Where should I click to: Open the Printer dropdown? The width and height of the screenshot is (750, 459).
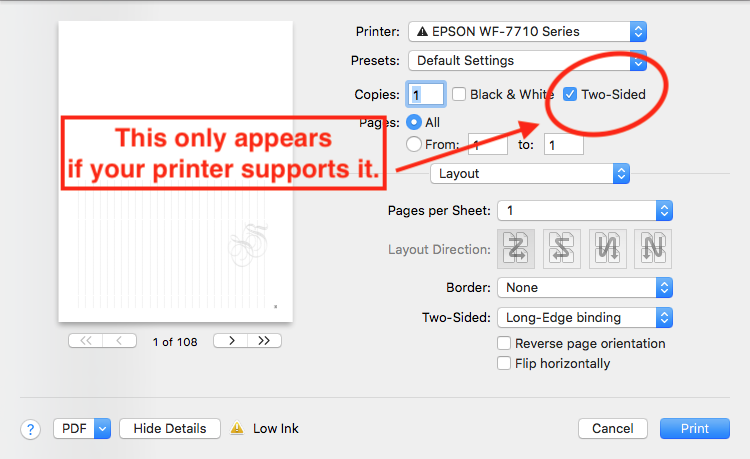point(527,32)
